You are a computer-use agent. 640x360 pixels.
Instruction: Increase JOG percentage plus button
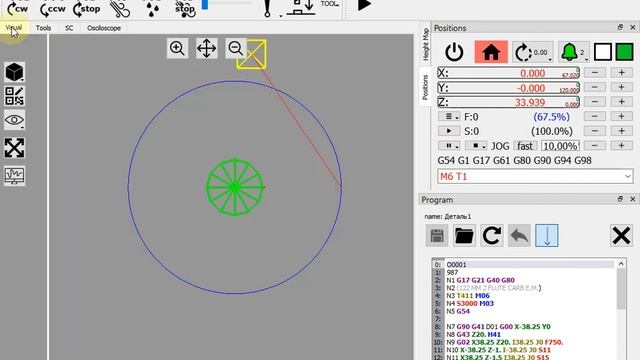click(621, 145)
